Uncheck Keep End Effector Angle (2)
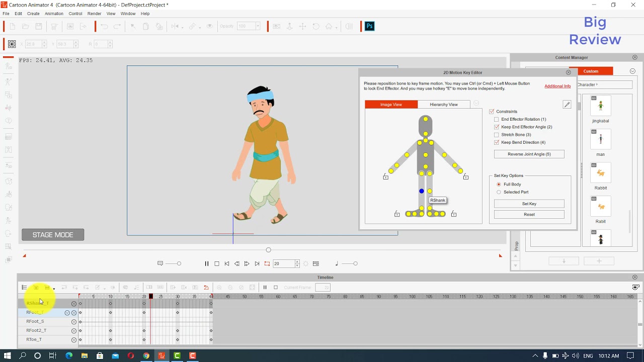644x362 pixels. point(497,127)
